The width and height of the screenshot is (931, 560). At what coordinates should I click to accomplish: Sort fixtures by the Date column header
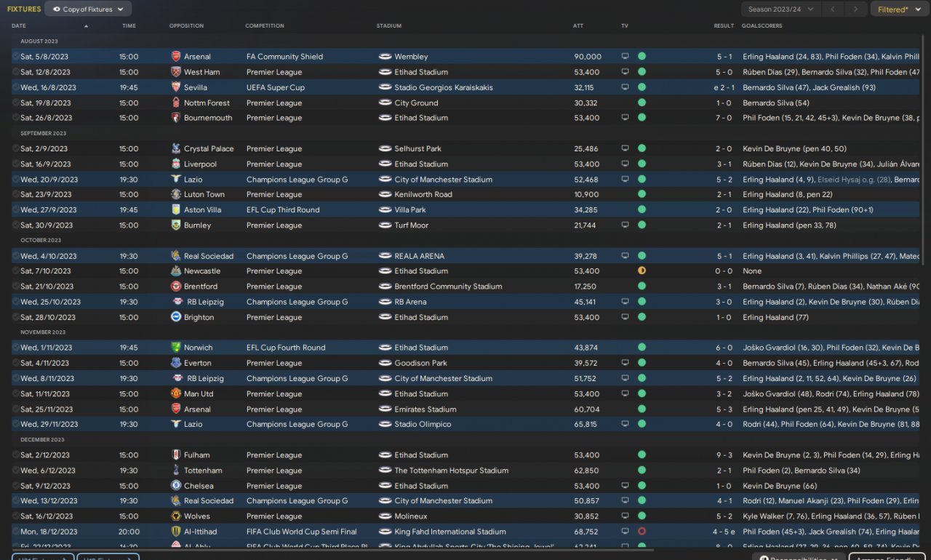pyautogui.click(x=19, y=26)
